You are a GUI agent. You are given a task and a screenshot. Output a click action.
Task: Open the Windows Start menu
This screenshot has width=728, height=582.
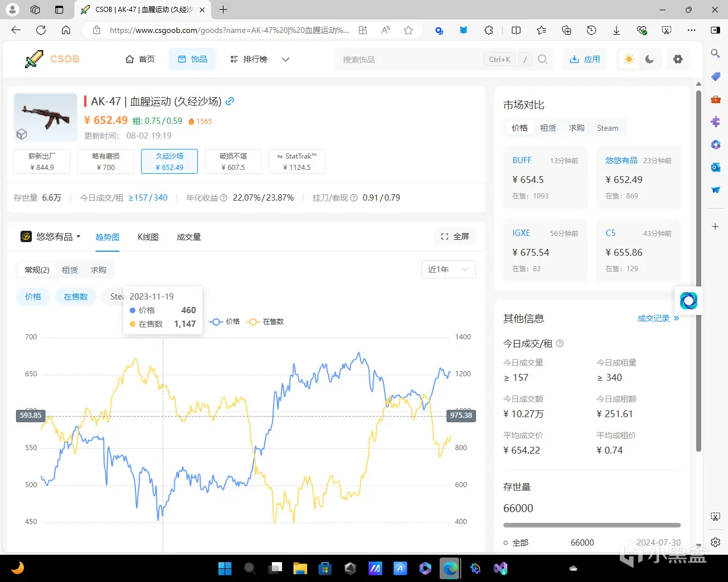[x=225, y=568]
